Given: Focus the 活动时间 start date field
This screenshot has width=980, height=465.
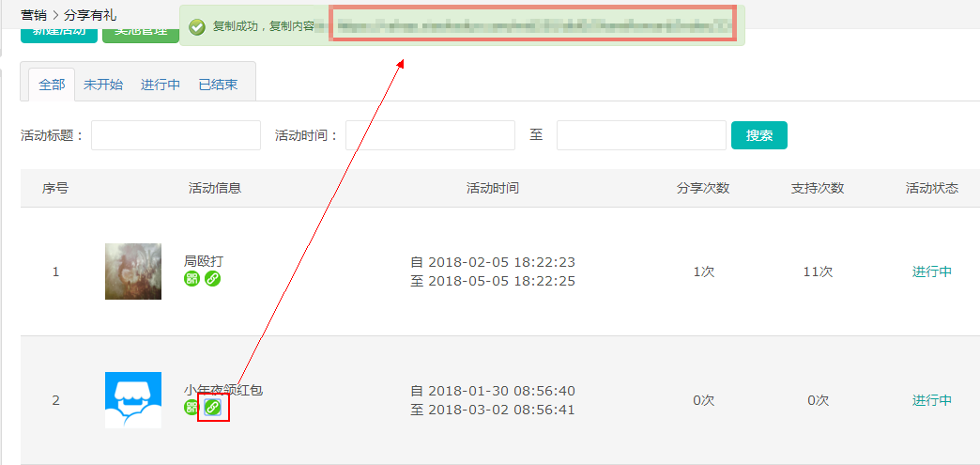Looking at the screenshot, I should point(430,135).
